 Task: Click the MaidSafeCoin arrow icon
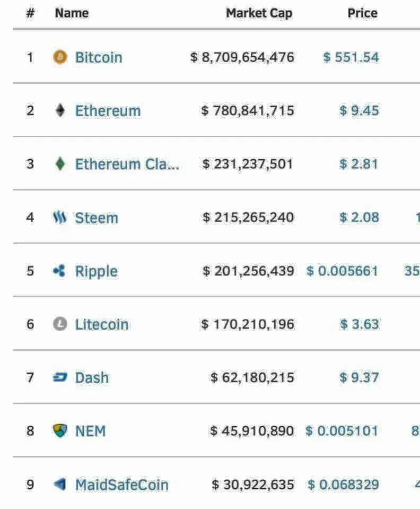60,484
